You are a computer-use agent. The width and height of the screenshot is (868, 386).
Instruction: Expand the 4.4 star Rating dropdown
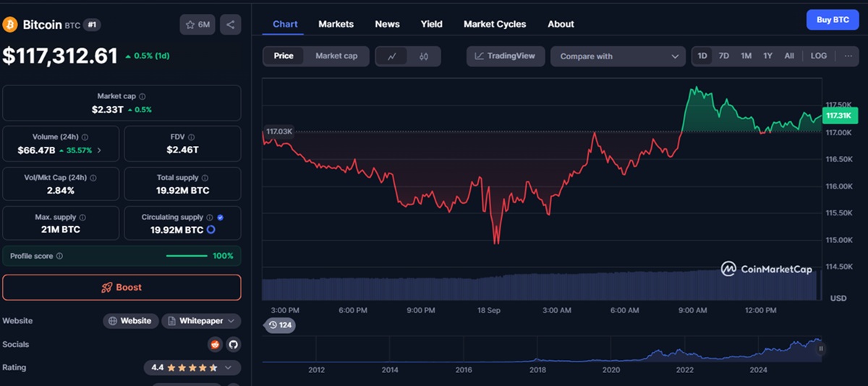coord(192,367)
